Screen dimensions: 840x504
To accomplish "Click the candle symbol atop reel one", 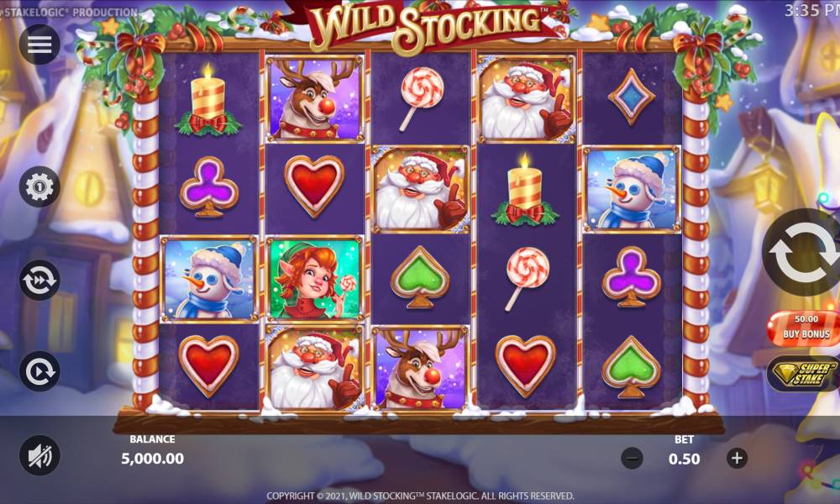I will coord(208,100).
